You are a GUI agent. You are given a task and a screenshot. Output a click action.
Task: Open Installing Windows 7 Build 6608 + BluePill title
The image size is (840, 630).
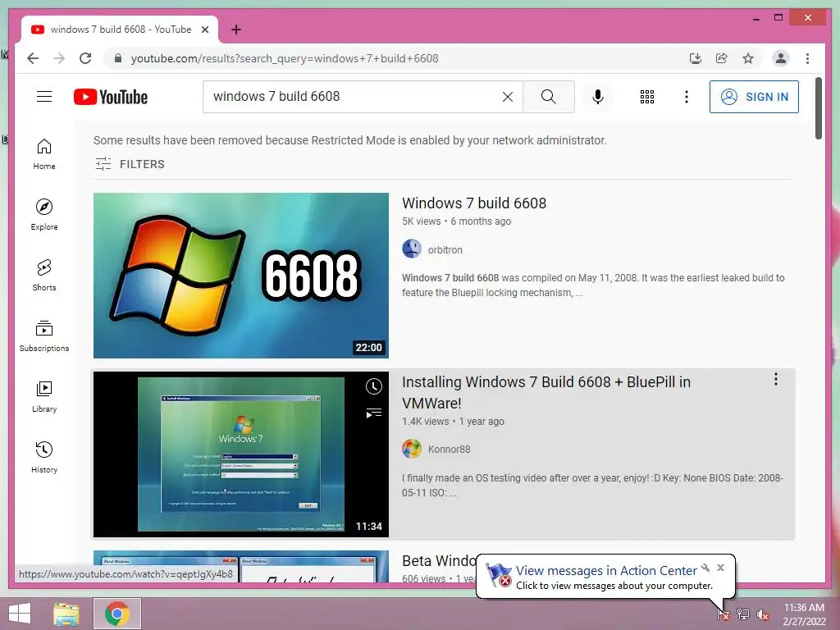point(546,392)
